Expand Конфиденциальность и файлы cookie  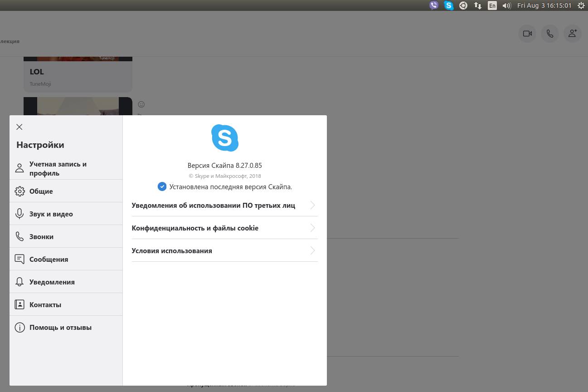click(x=225, y=228)
